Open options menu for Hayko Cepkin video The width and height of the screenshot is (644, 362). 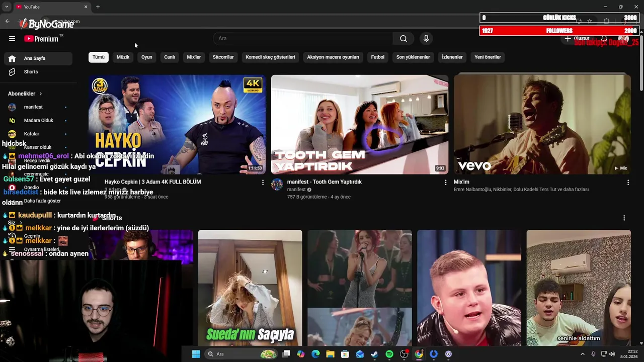pyautogui.click(x=263, y=183)
